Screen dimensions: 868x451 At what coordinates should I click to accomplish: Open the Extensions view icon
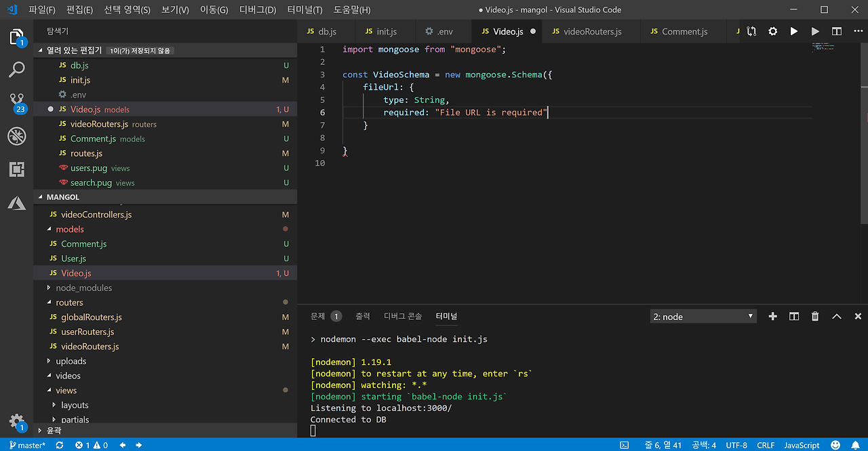click(x=17, y=170)
